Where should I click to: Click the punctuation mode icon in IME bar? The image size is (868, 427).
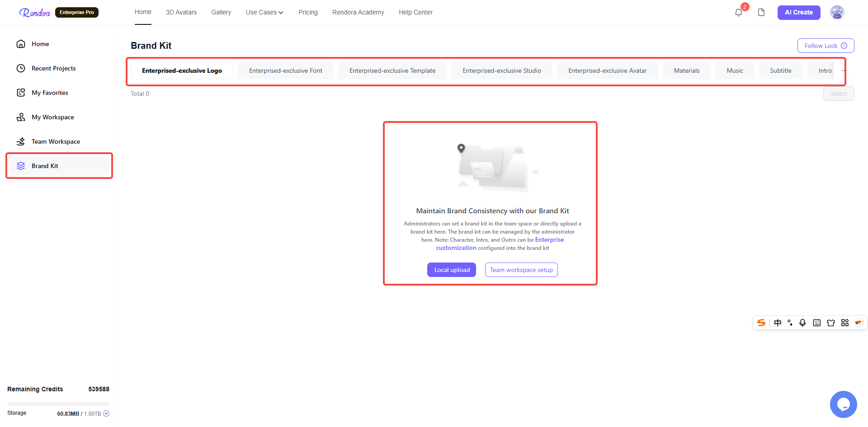tap(790, 323)
